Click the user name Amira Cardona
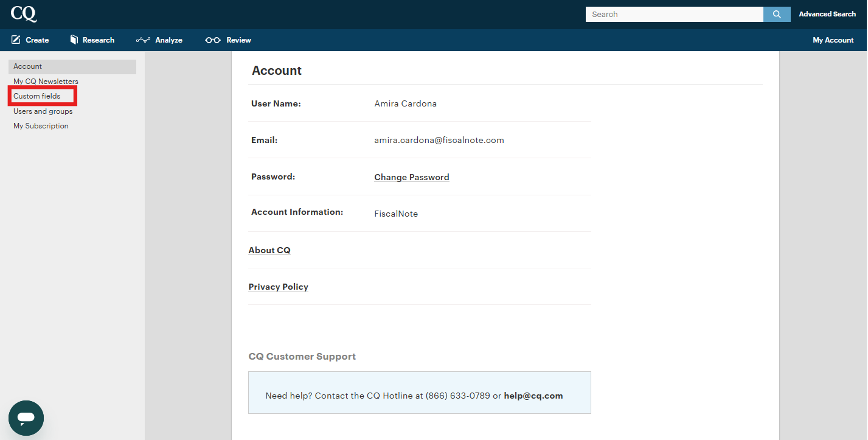The height and width of the screenshot is (440, 868). point(406,103)
